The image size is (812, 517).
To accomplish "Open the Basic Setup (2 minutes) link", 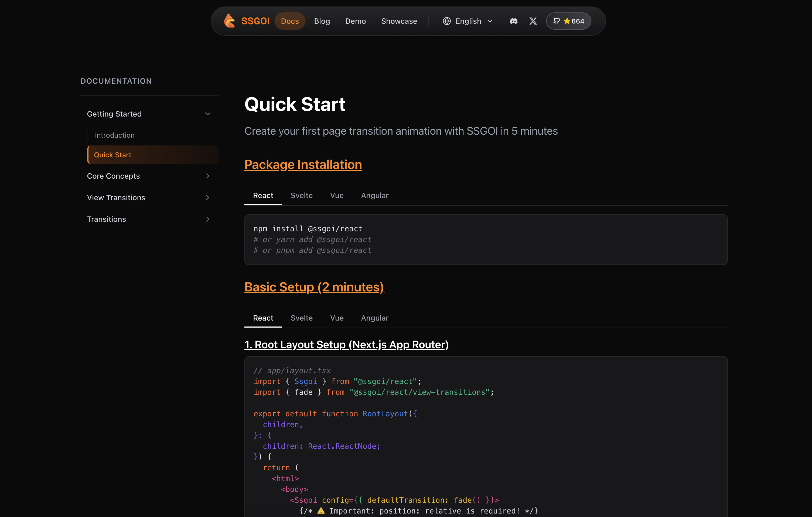I will (314, 287).
